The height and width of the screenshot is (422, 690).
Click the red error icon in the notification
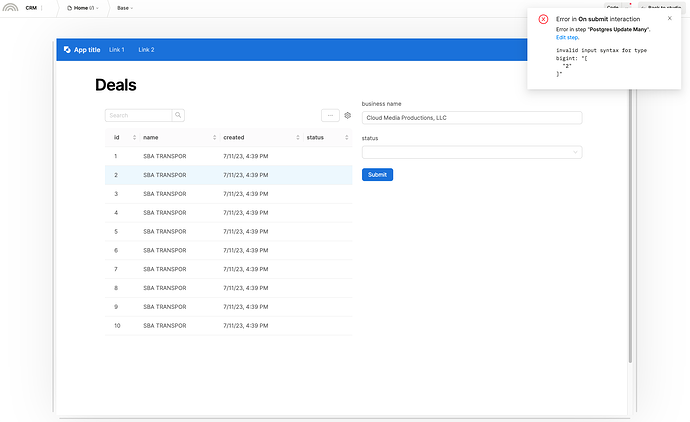tap(543, 19)
